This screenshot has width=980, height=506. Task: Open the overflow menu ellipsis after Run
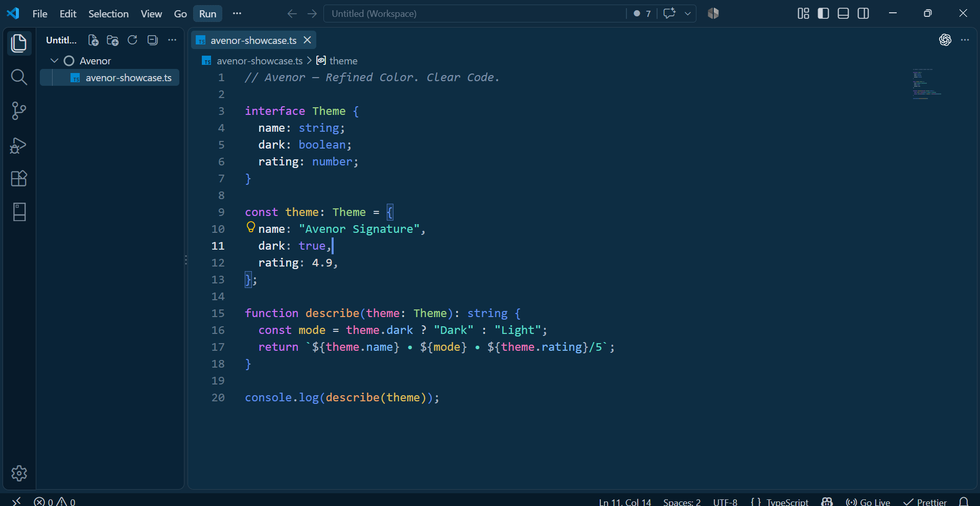click(237, 13)
